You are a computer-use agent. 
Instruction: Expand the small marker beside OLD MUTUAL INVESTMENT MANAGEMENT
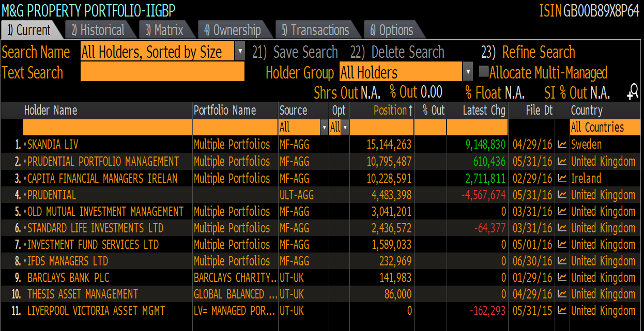[25, 212]
